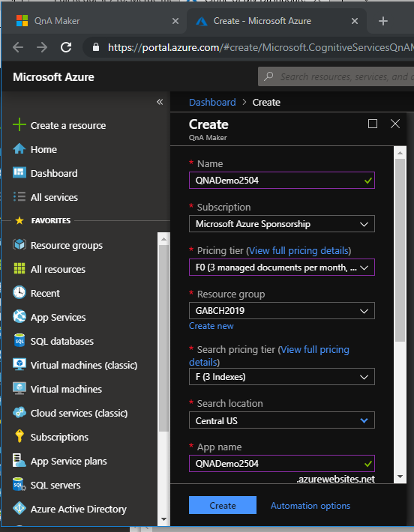414x532 pixels.
Task: Click the Create blade scrollbar down arrow
Action: (400, 477)
